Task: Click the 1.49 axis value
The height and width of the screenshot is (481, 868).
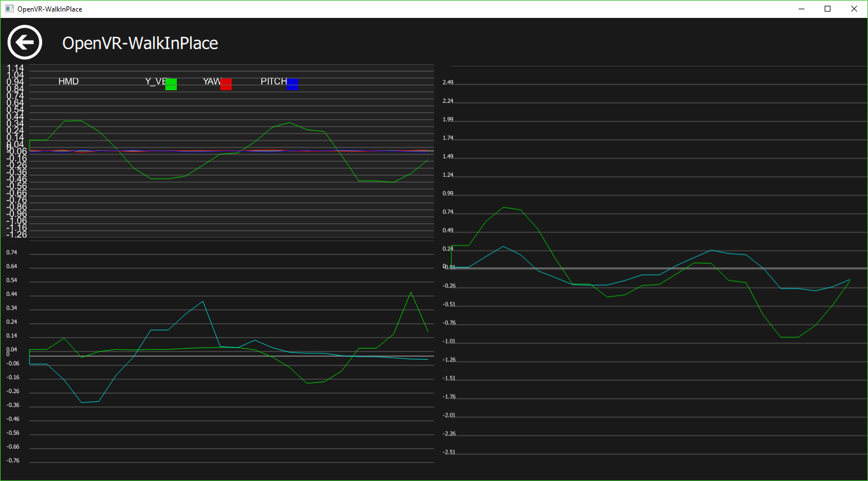Action: point(448,157)
